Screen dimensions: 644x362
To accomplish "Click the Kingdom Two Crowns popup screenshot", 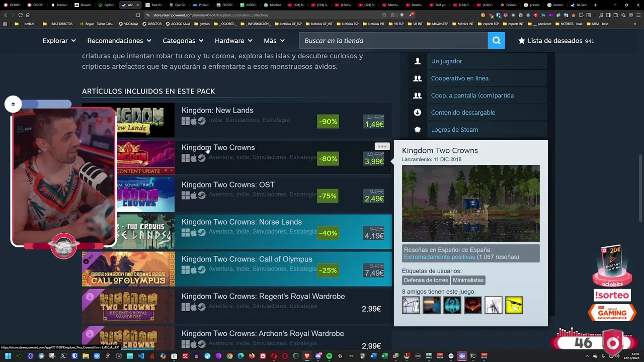I will click(x=470, y=203).
